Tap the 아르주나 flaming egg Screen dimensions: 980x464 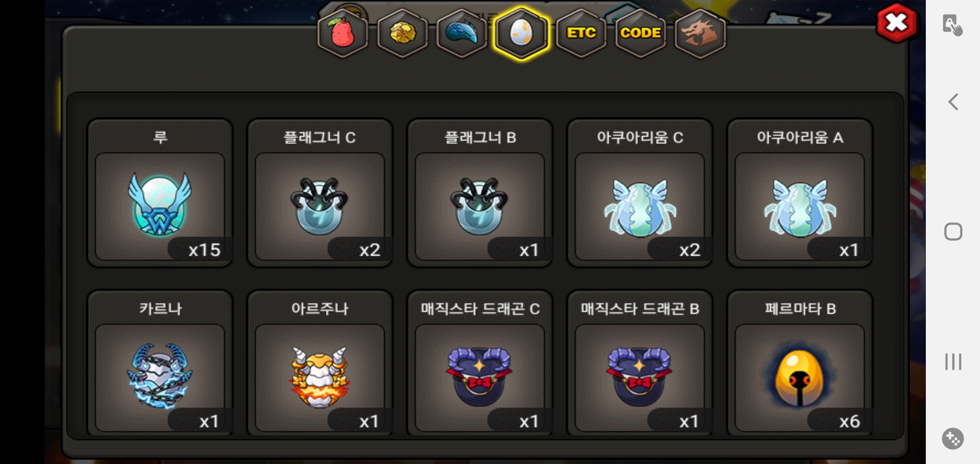pyautogui.click(x=320, y=363)
